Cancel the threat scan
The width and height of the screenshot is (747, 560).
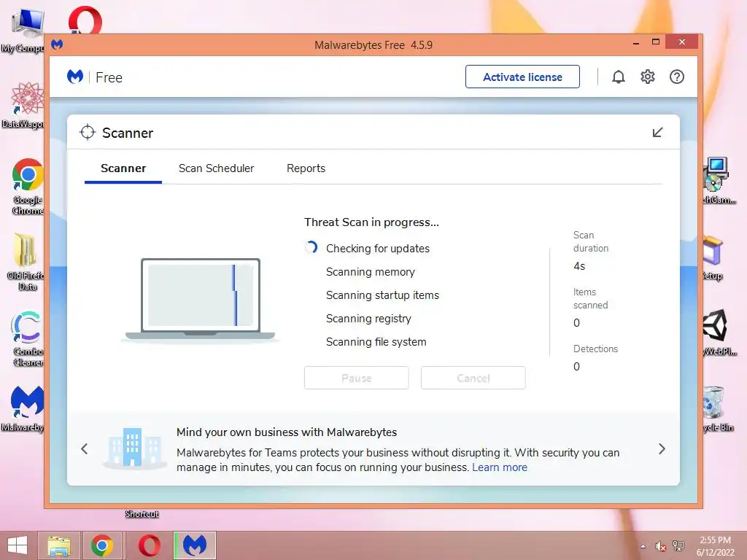coord(473,378)
